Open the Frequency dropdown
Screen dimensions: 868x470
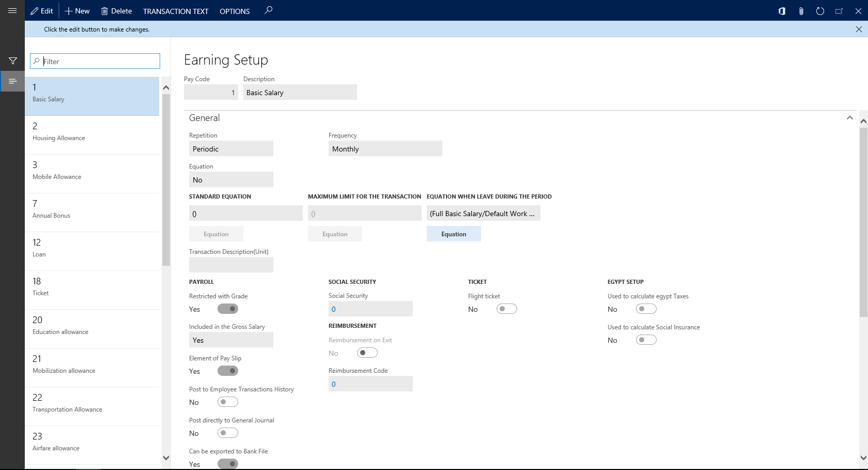385,149
